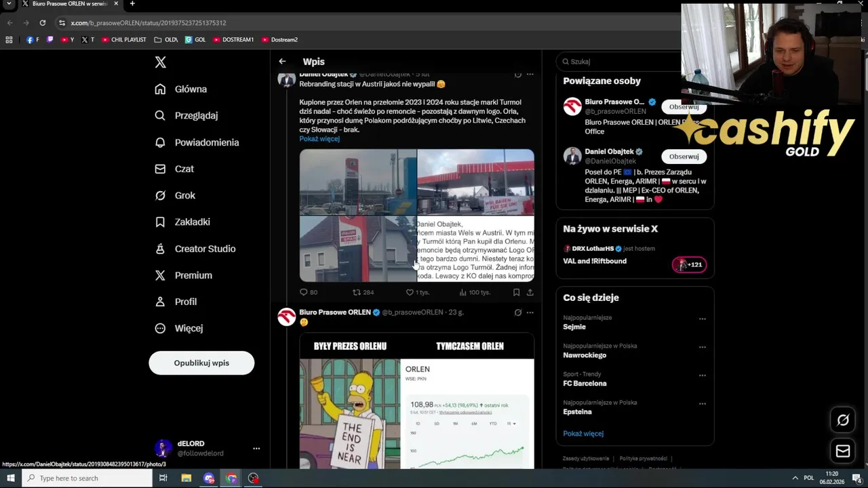This screenshot has height=488, width=868.
Task: Share Daniel Obajtek's post
Action: point(530,292)
